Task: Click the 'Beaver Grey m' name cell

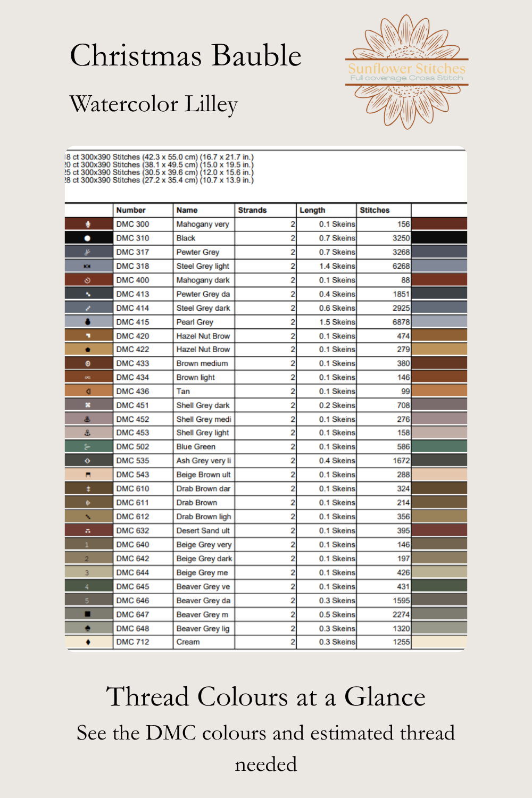Action: pos(204,614)
